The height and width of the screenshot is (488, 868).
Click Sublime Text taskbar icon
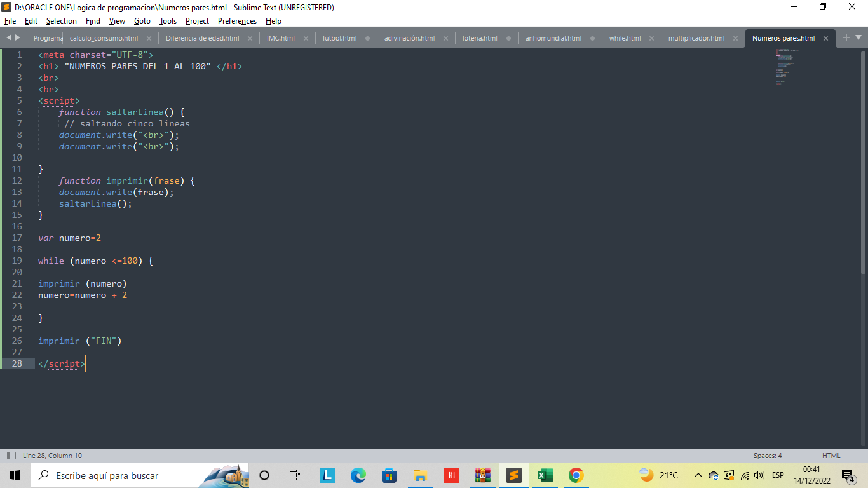point(514,475)
